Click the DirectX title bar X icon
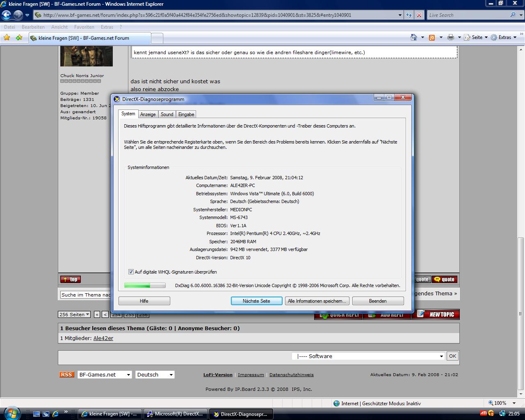525x420 pixels. tap(116, 99)
